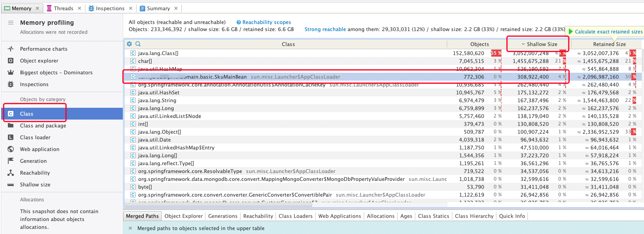This screenshot has width=644, height=234.
Task: Click the table settings gear icon
Action: point(129,44)
